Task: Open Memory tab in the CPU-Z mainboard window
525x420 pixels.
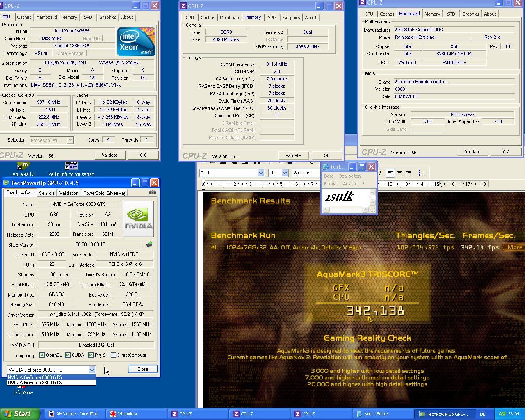Action: [432, 14]
